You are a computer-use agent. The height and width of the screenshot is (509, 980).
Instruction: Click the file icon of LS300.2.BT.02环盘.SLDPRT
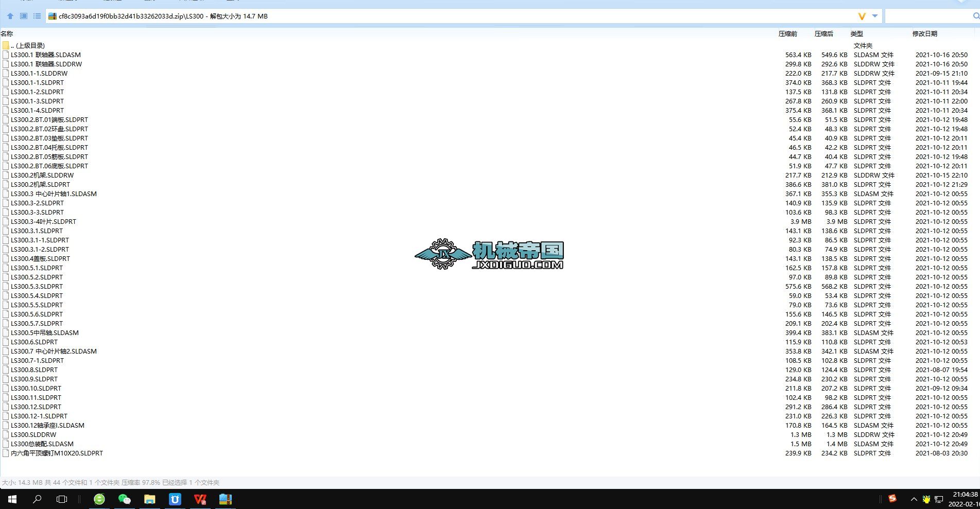pyautogui.click(x=6, y=129)
